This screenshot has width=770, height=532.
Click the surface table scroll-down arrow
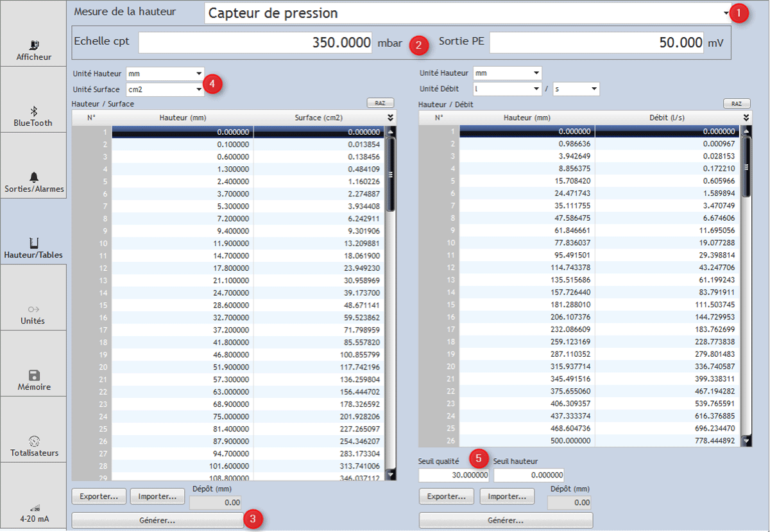pyautogui.click(x=390, y=476)
